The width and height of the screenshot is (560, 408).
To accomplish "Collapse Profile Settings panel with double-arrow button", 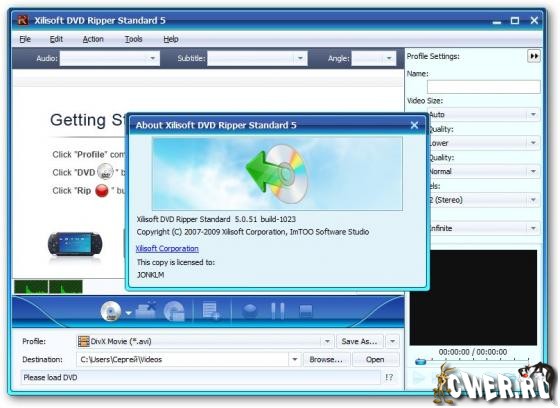I will 534,56.
